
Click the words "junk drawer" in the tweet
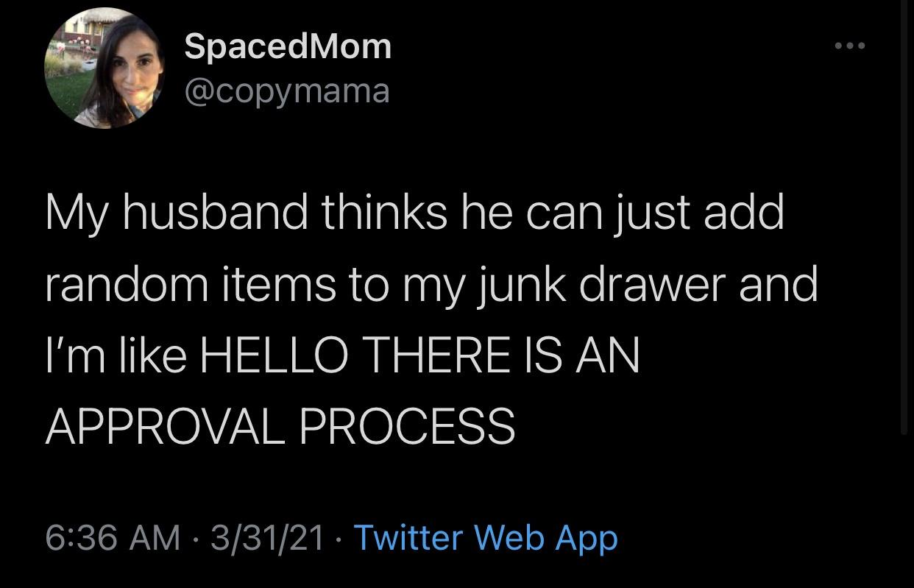coord(559,284)
